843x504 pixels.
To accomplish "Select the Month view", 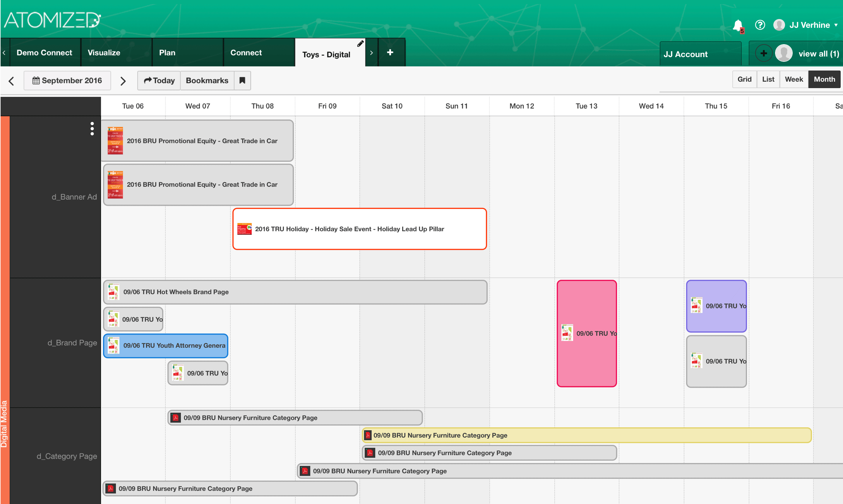I will click(824, 79).
